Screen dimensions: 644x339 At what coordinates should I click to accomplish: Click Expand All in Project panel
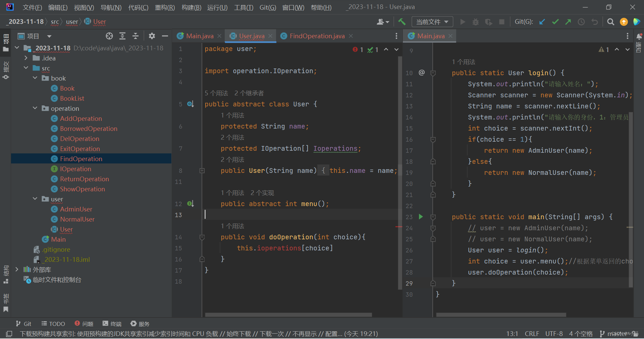tap(122, 36)
